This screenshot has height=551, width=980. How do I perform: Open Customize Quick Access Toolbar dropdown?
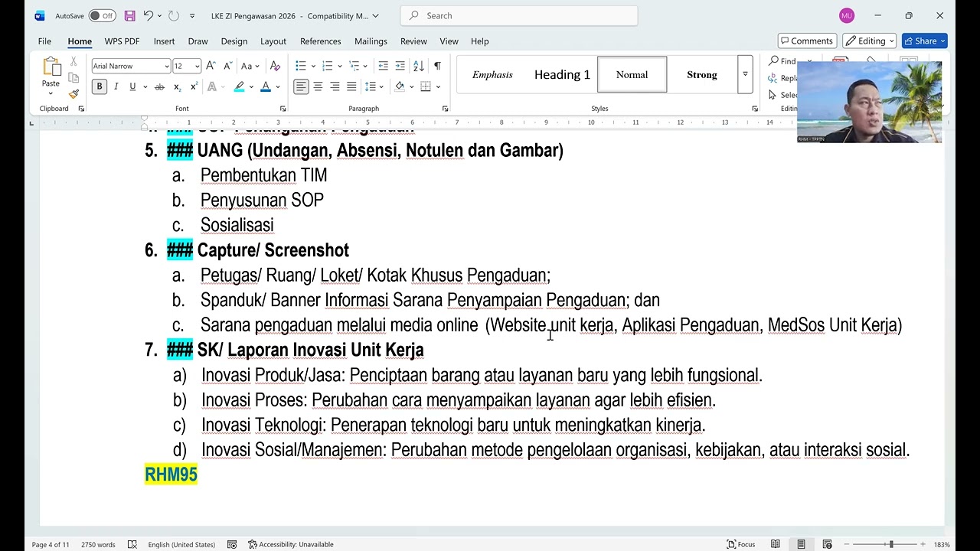192,15
